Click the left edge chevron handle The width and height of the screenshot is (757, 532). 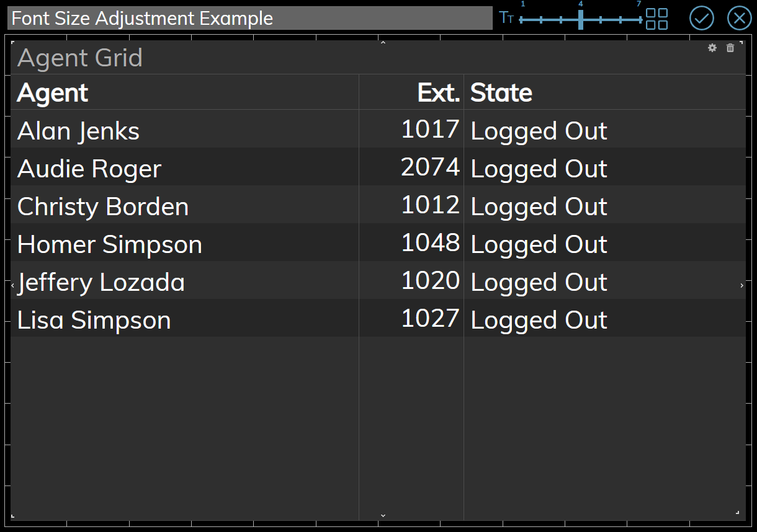(x=13, y=285)
